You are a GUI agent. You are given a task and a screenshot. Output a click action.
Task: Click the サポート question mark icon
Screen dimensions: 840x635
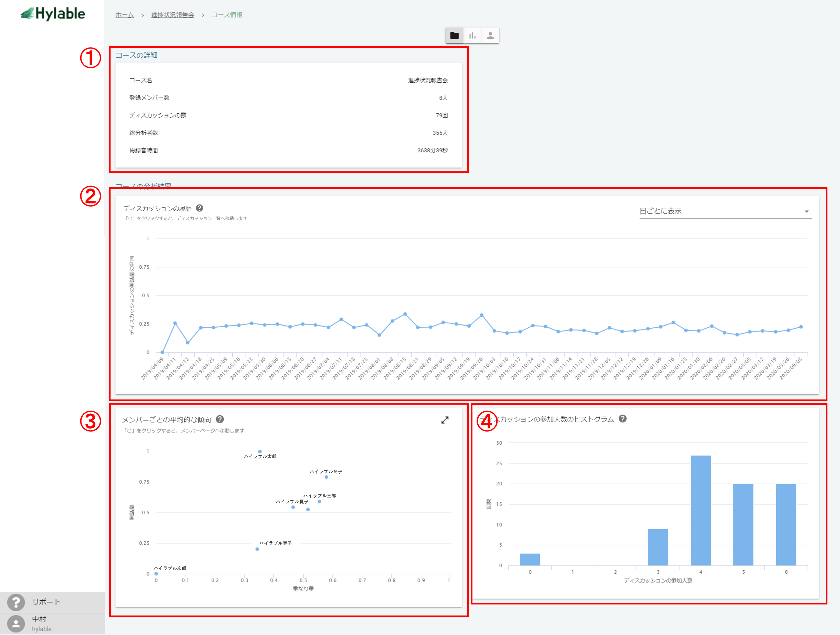click(16, 602)
